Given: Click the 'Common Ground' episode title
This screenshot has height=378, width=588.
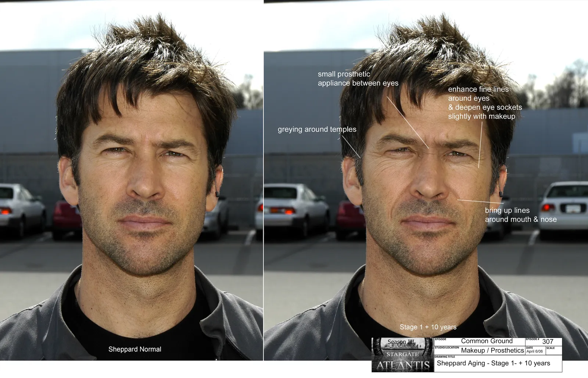Looking at the screenshot, I should (x=487, y=341).
